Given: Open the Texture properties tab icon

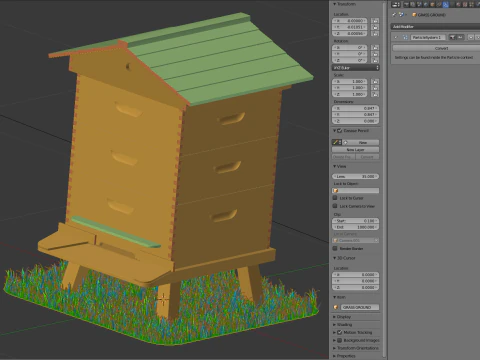Looking at the screenshot, I should [x=465, y=5].
